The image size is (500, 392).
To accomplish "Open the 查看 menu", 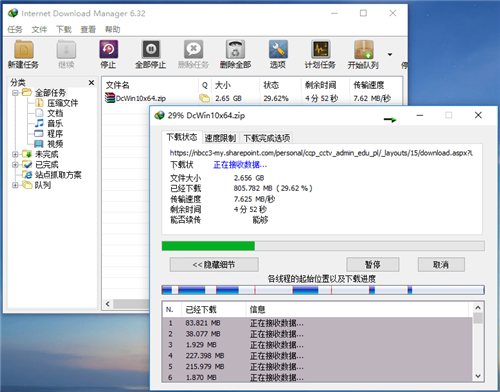I will click(x=88, y=30).
